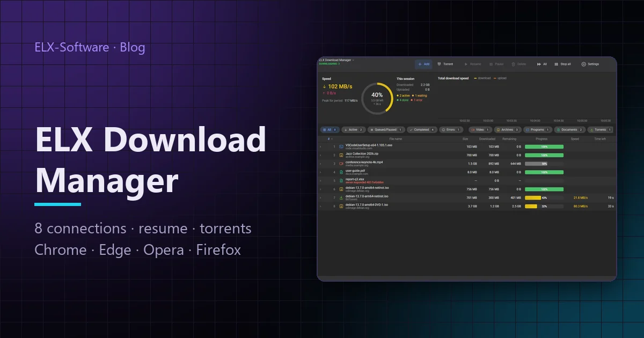This screenshot has width=644, height=338.
Task: Click the debian-13.7.0-amd64-DVD-1.iso file icon
Action: (341, 206)
